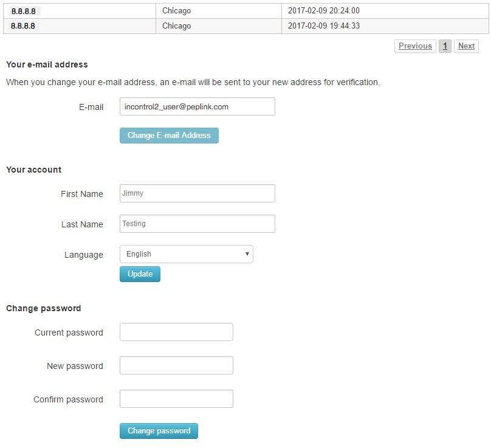Viewport: 491px width, 448px height.
Task: Click the "Your account" section heading
Action: (x=34, y=170)
